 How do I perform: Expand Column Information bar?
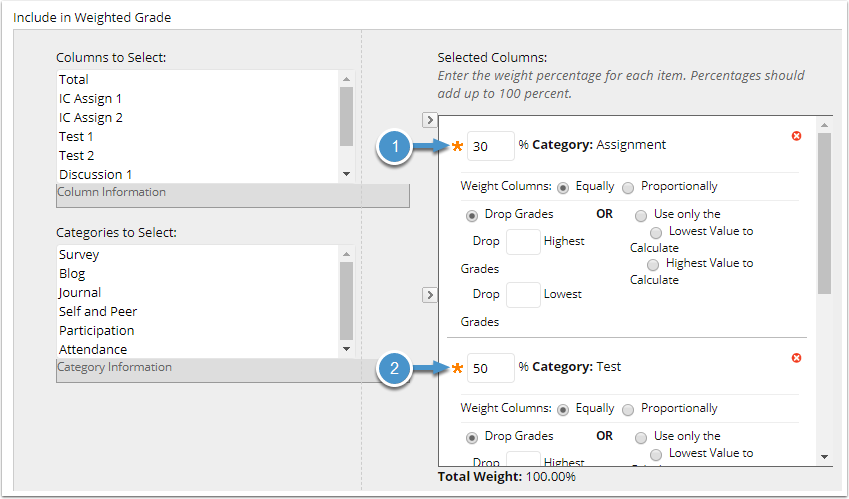click(x=232, y=193)
